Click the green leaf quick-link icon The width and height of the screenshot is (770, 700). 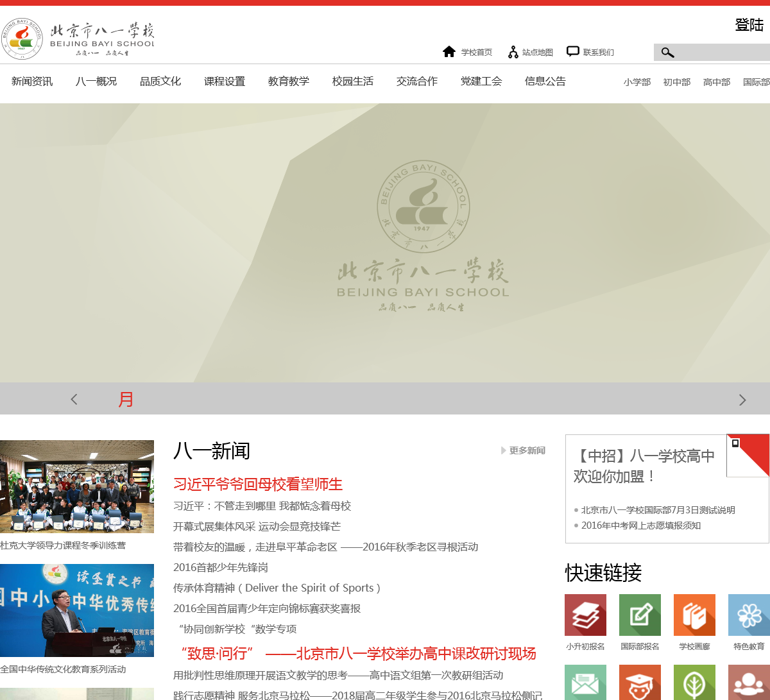(694, 683)
